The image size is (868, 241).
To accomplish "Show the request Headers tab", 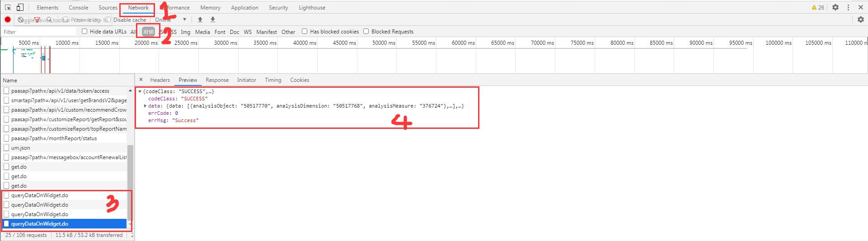I will pos(160,80).
